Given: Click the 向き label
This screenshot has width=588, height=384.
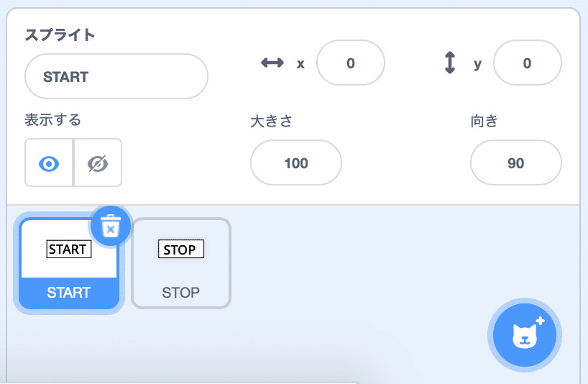Looking at the screenshot, I should click(x=484, y=121).
